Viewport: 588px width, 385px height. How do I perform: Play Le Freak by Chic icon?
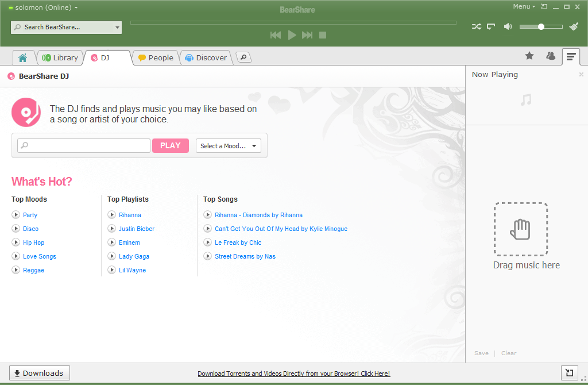click(x=208, y=242)
